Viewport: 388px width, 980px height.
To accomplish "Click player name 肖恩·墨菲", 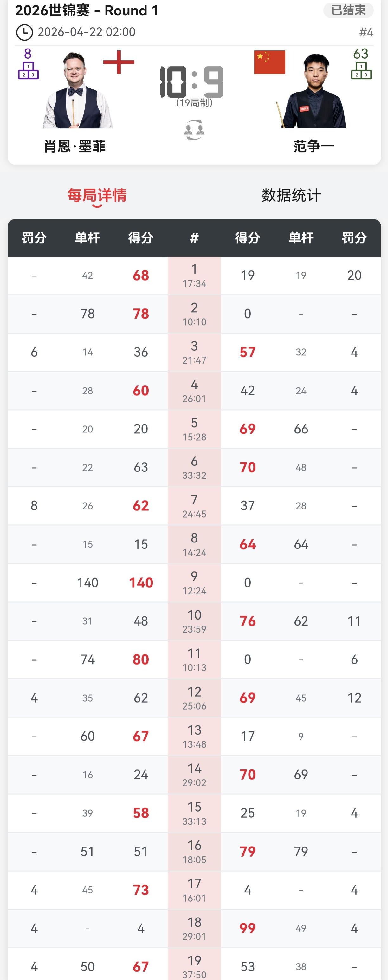I will click(x=75, y=146).
